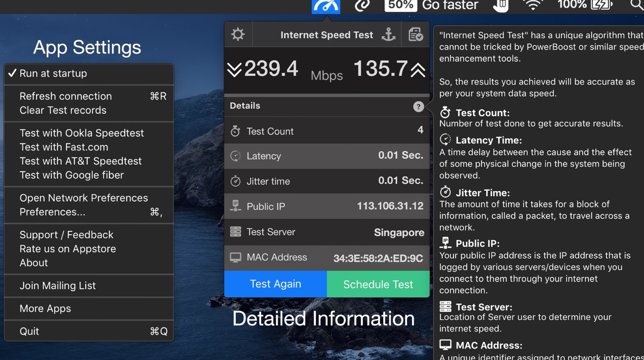Click the Mbps unit label
The image size is (644, 360).
pyautogui.click(x=327, y=76)
